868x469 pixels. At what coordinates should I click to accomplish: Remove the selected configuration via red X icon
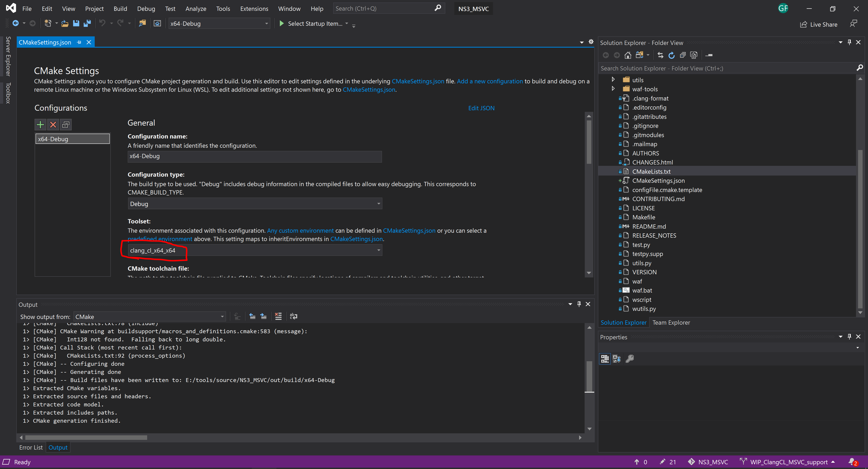53,124
